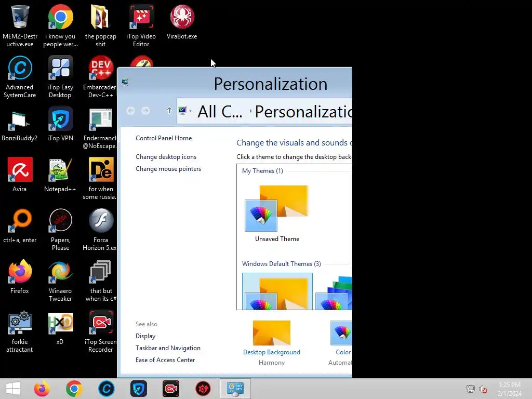Image resolution: width=532 pixels, height=399 pixels.
Task: Open 'ctrl+a, enter' desktop shortcut
Action: coord(20,226)
